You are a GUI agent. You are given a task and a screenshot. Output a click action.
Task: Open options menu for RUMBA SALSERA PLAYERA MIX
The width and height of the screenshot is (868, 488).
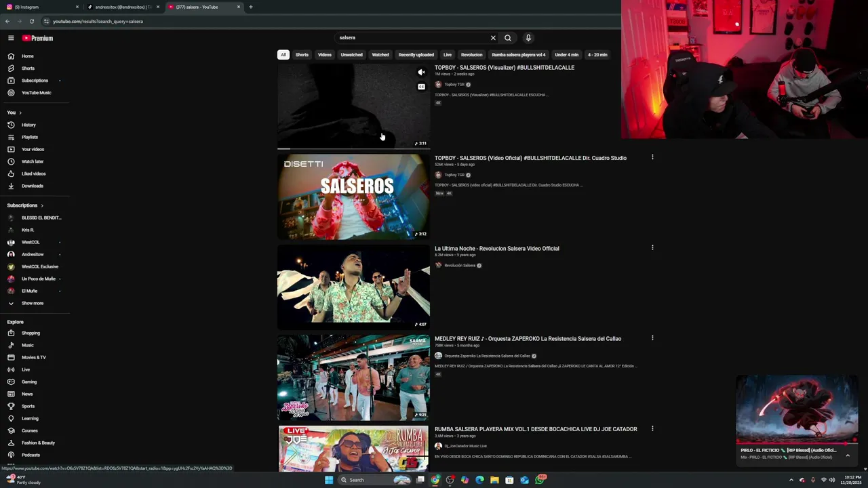tap(652, 428)
